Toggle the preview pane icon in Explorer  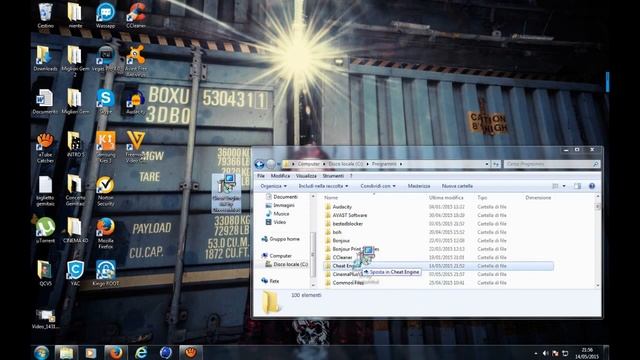tap(577, 186)
